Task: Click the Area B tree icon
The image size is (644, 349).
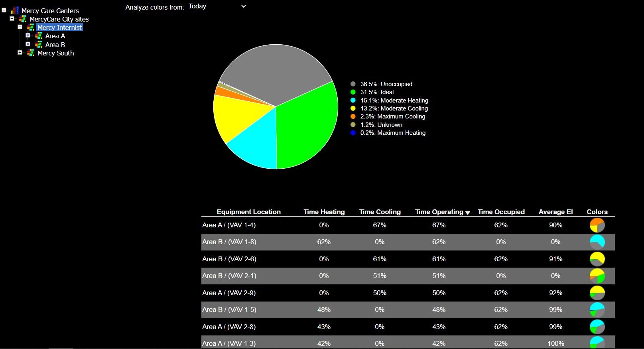Action: [39, 44]
